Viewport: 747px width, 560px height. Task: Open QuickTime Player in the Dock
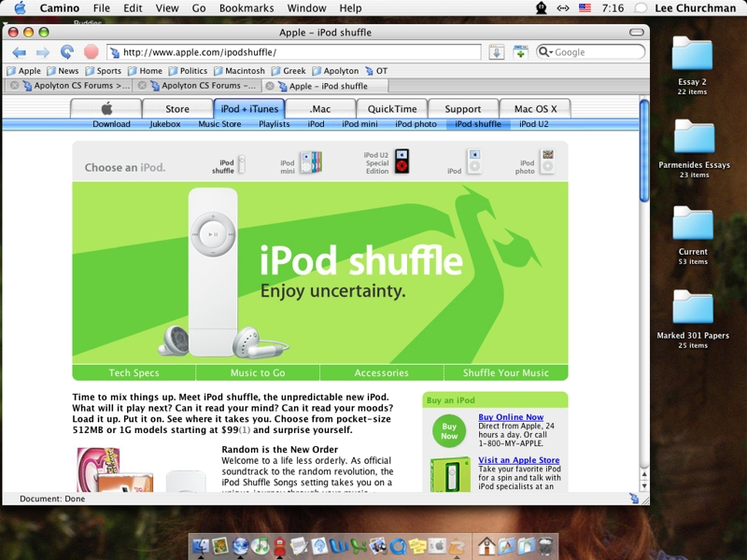point(397,546)
